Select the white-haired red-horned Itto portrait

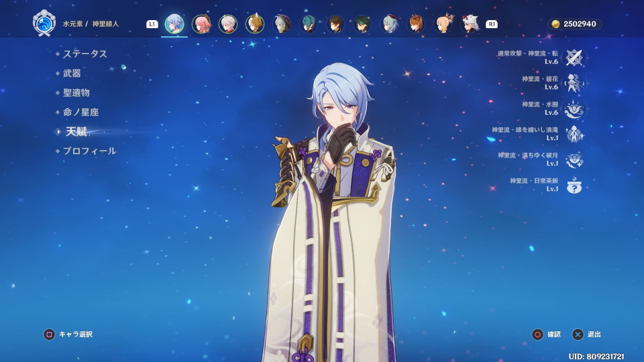pyautogui.click(x=470, y=24)
